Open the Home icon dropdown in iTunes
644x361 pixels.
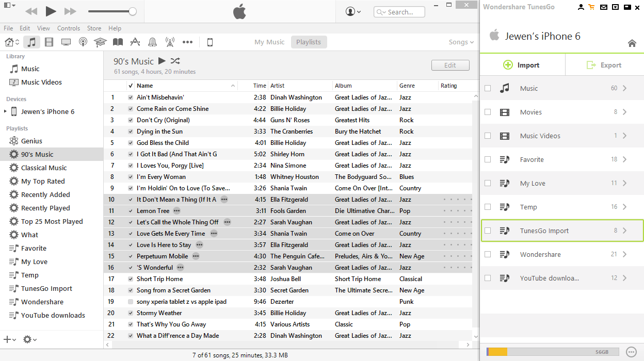(x=12, y=42)
